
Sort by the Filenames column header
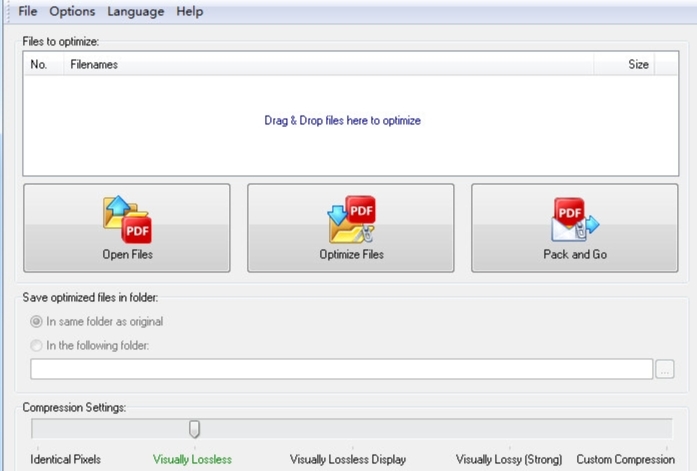[328, 64]
